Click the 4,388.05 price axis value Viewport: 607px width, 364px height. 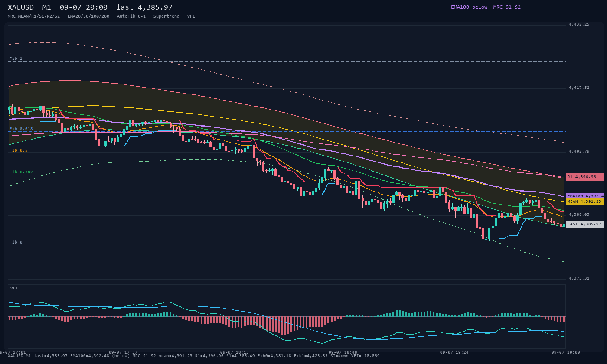[x=579, y=214]
